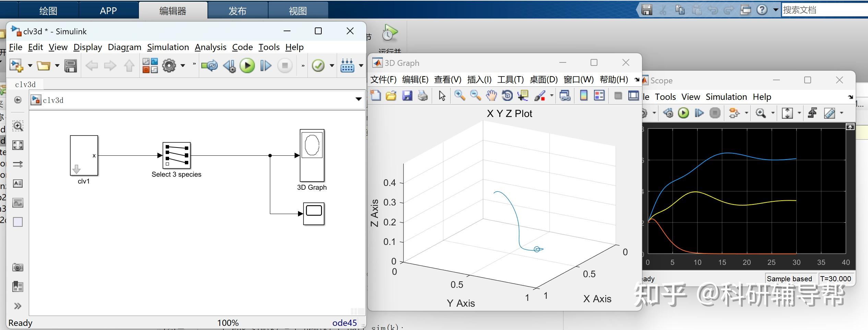868x330 pixels.
Task: Open the clv3d breadcrumb dropdown arrow
Action: pos(359,99)
